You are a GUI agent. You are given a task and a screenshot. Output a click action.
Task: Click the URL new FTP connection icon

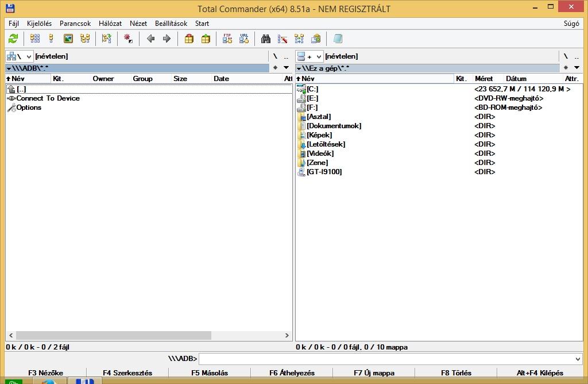coord(244,39)
